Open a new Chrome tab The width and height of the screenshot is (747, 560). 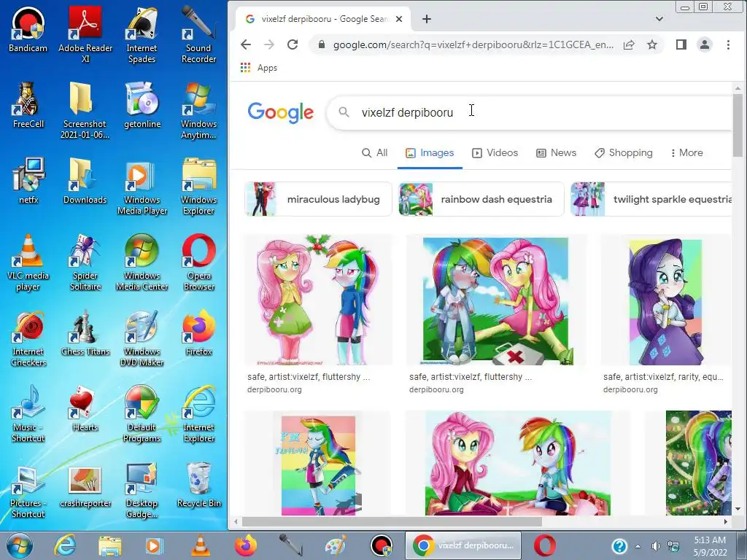pyautogui.click(x=427, y=19)
